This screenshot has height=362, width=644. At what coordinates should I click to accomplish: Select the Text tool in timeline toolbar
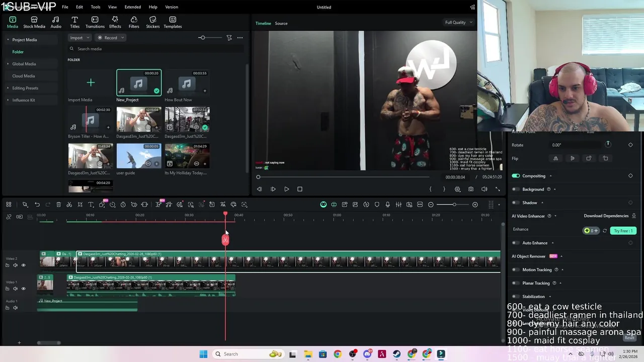[x=91, y=205]
